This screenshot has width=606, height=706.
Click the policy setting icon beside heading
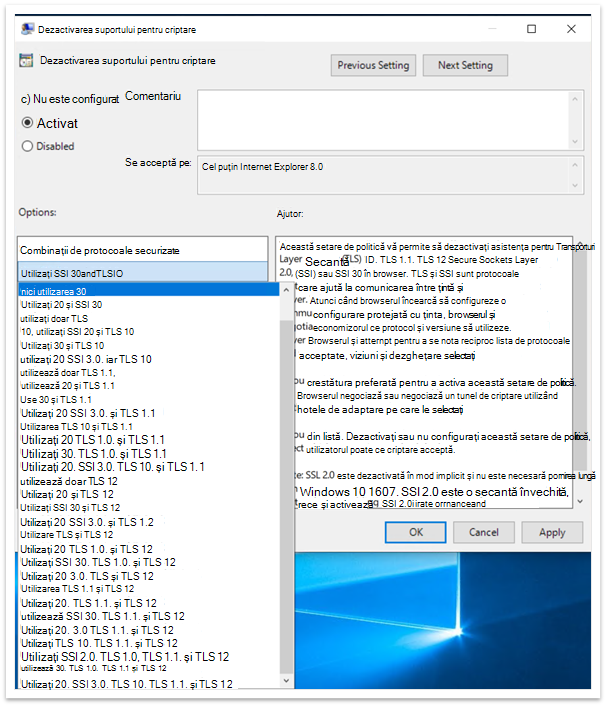point(26,60)
